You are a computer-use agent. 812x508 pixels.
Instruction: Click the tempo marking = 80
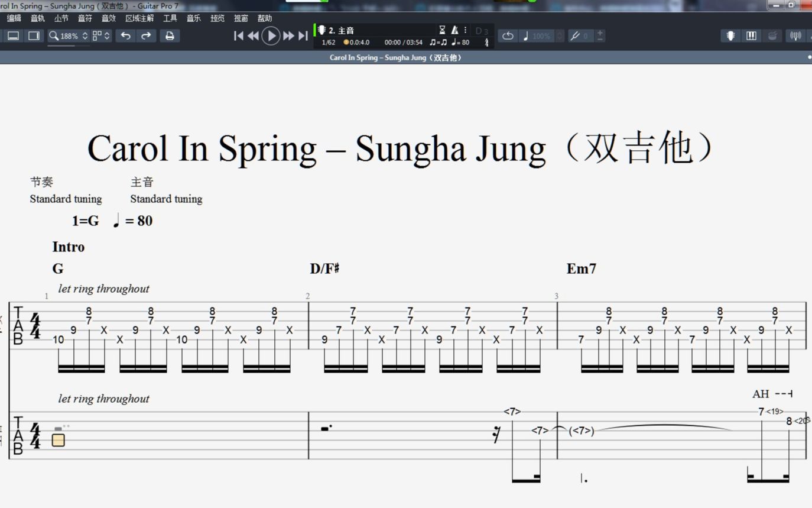point(132,221)
